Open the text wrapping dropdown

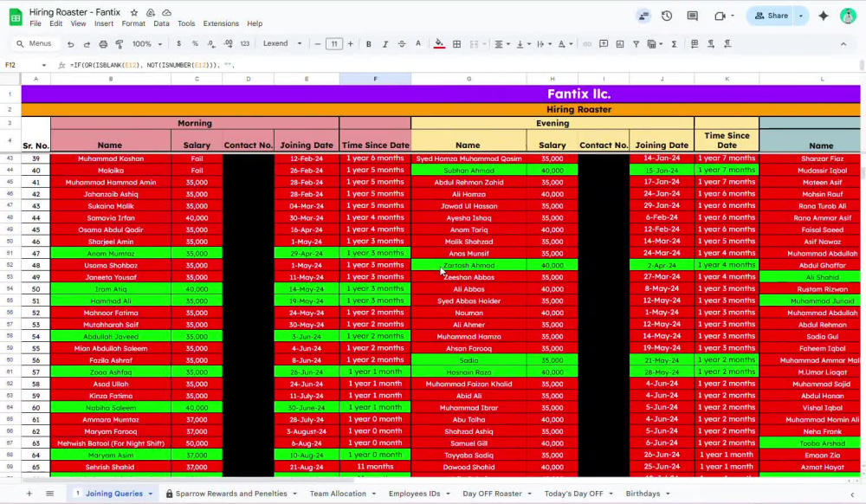pyautogui.click(x=544, y=43)
